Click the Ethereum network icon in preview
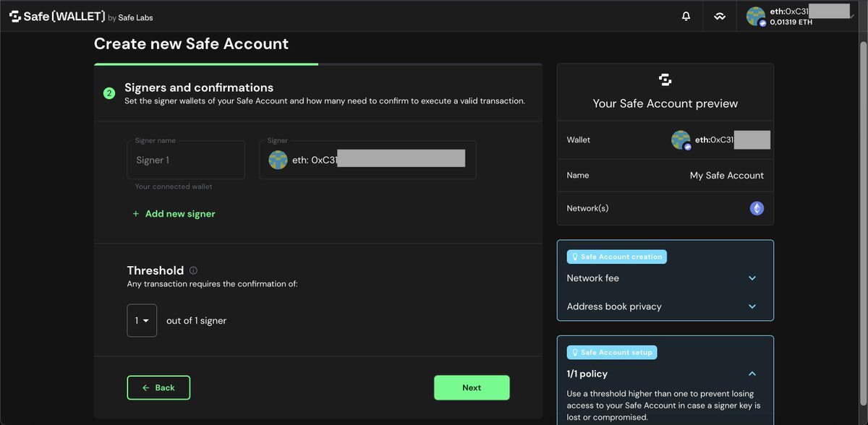 tap(757, 208)
